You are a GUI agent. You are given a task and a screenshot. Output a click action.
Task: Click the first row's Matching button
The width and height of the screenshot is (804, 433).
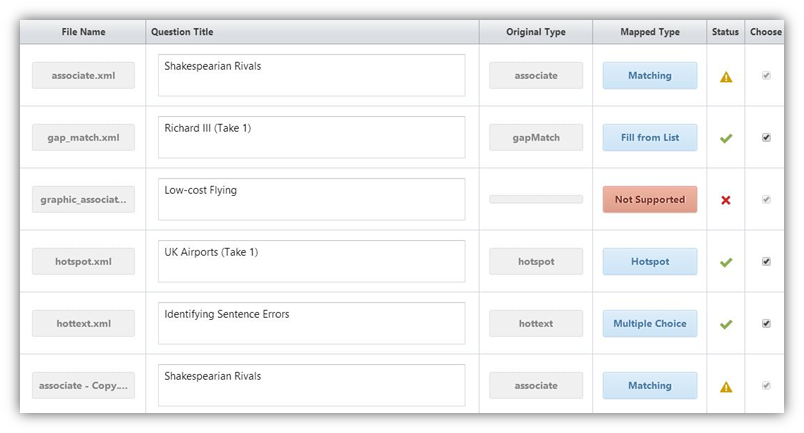tap(650, 75)
